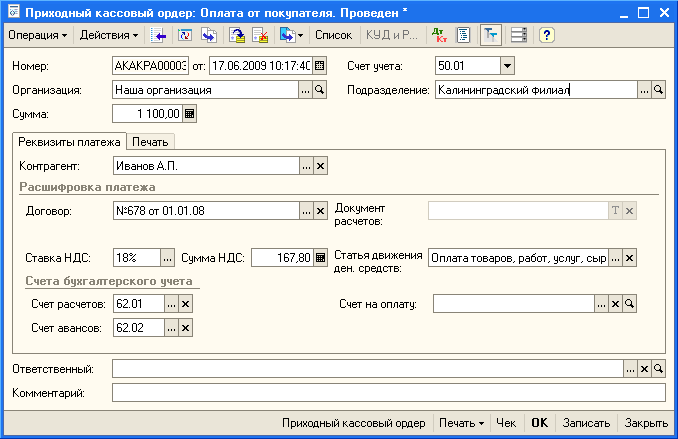The height and width of the screenshot is (439, 678).
Task: Click the OK button
Action: (x=540, y=423)
